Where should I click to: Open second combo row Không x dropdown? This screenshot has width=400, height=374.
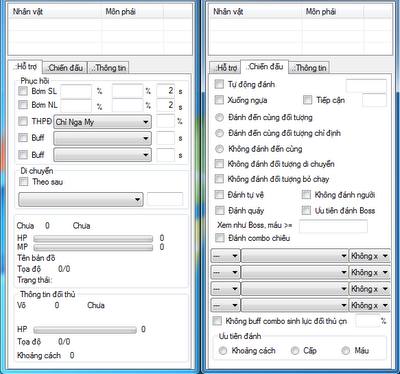click(370, 272)
